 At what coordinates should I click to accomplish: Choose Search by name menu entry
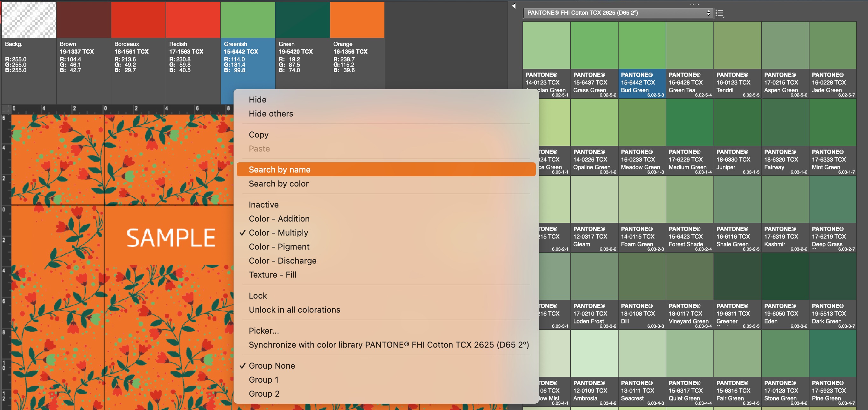(279, 170)
